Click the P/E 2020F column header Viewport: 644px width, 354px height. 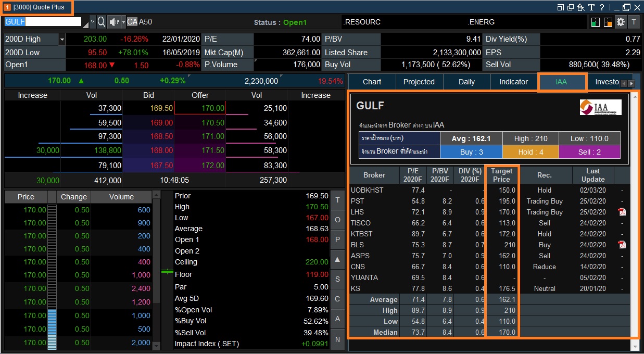click(x=413, y=175)
